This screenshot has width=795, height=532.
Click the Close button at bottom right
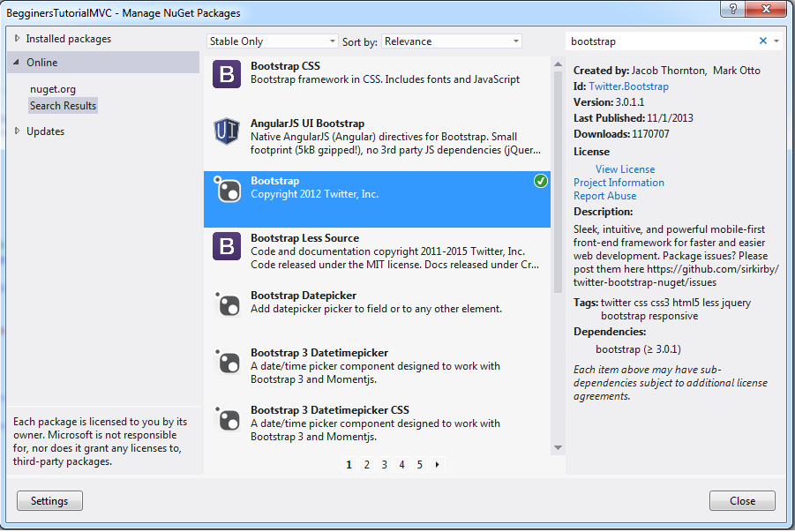click(x=742, y=500)
